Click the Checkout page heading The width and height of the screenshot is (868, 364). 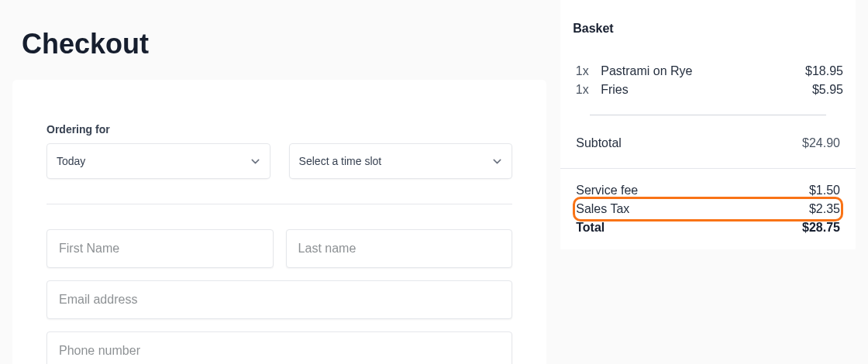[x=85, y=43]
